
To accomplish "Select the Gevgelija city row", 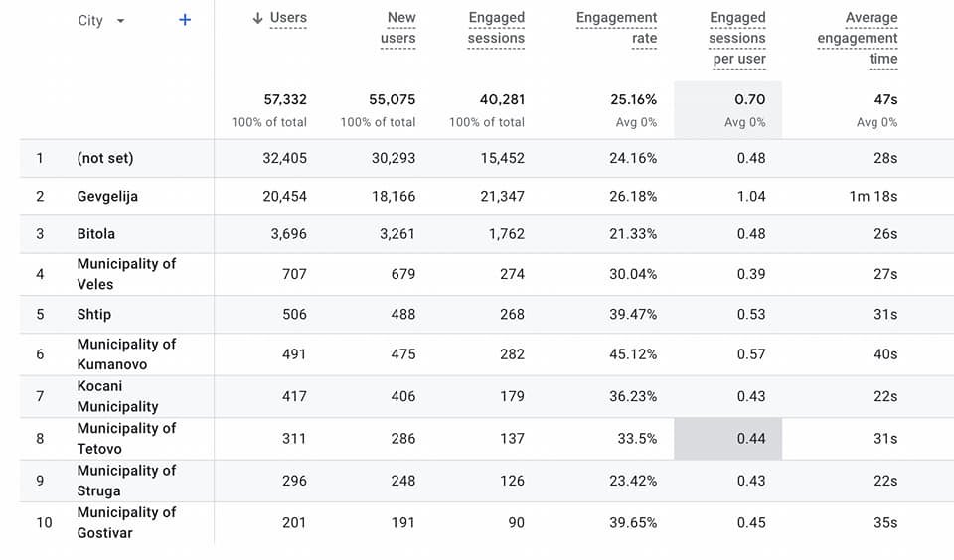I will point(107,197).
